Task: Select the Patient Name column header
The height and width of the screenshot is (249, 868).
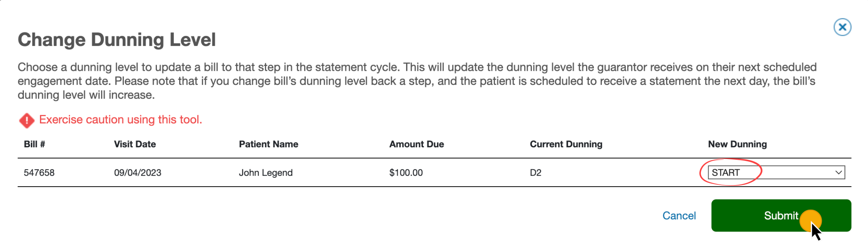Action: [x=268, y=144]
